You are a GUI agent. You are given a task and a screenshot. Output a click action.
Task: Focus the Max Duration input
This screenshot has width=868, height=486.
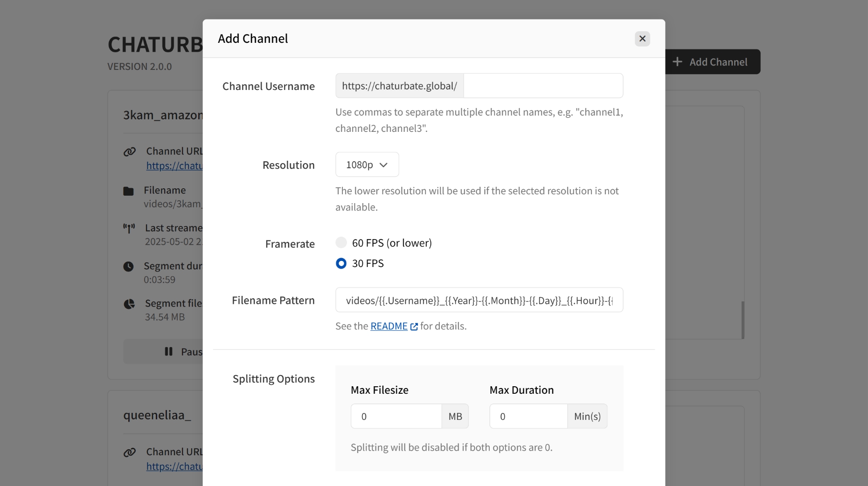tap(528, 416)
